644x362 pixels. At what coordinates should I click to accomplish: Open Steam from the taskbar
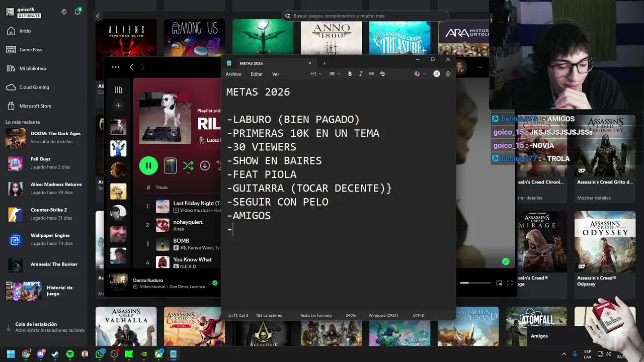(x=55, y=354)
